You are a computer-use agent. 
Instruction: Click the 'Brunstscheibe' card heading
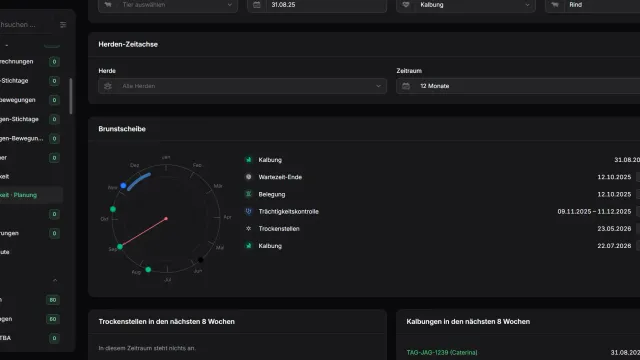[x=122, y=129]
